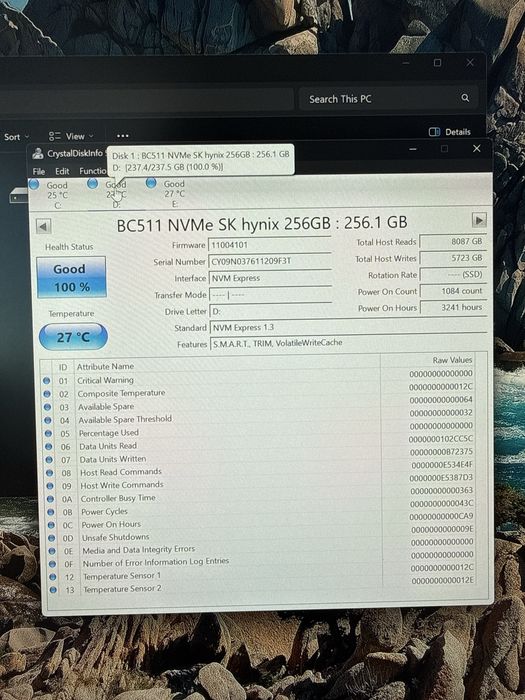Click the Firmware field 11004101
Screen dimensions: 525x700
[x=270, y=245]
